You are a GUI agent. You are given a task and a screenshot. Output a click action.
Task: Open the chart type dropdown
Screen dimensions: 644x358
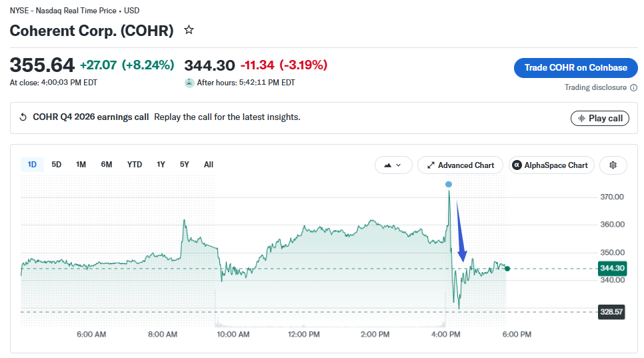393,165
